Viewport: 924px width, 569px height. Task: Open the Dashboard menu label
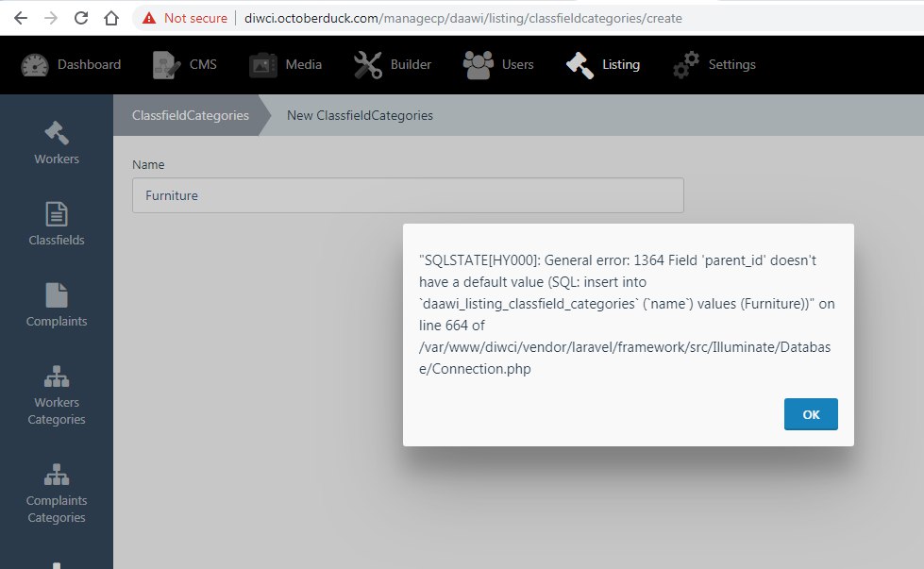point(89,65)
